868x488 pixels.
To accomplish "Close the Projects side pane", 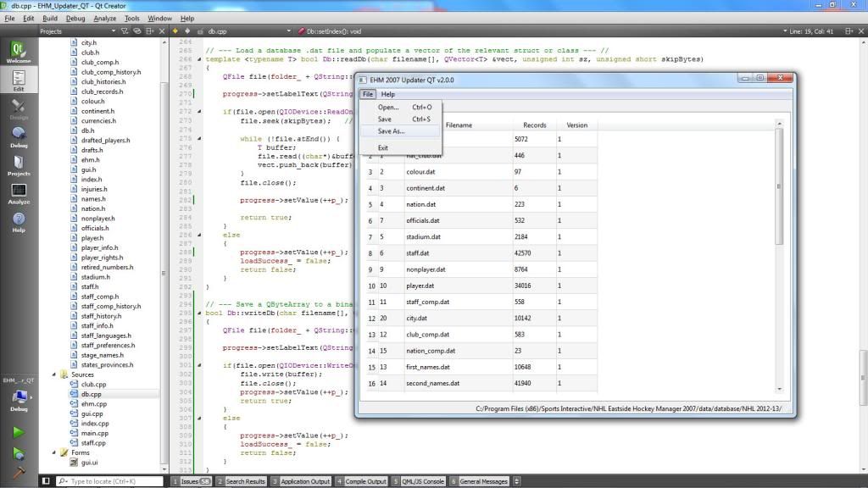I will [162, 31].
